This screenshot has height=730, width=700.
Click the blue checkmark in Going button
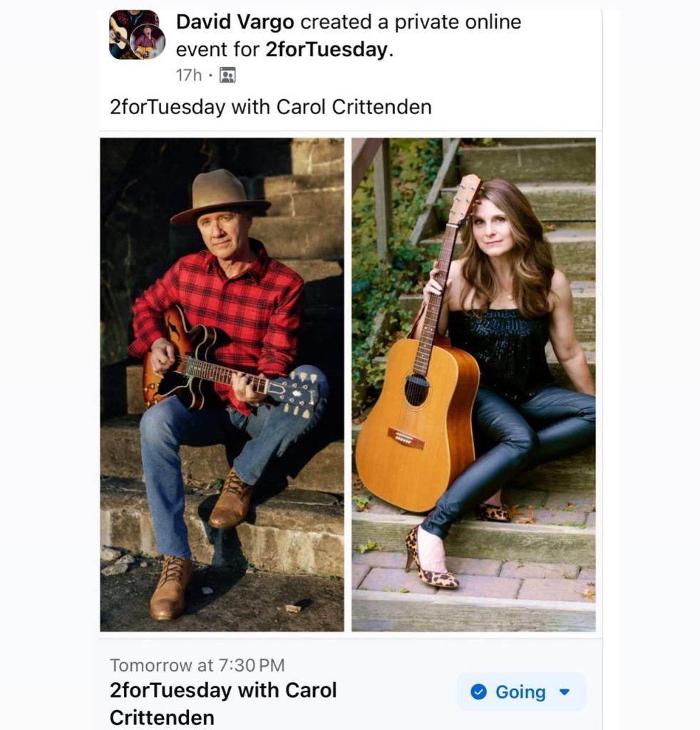click(479, 692)
